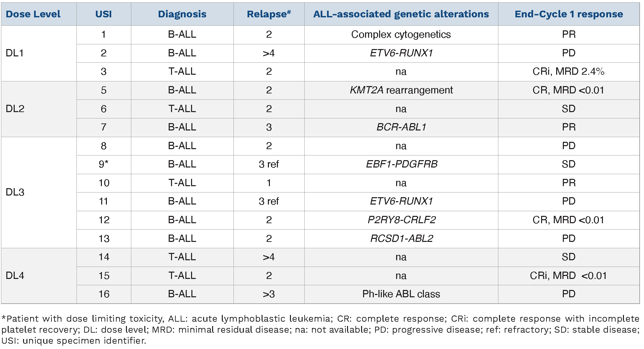
Task: Click the CRi, MRD 2.4% response cell
Action: pyautogui.click(x=568, y=71)
